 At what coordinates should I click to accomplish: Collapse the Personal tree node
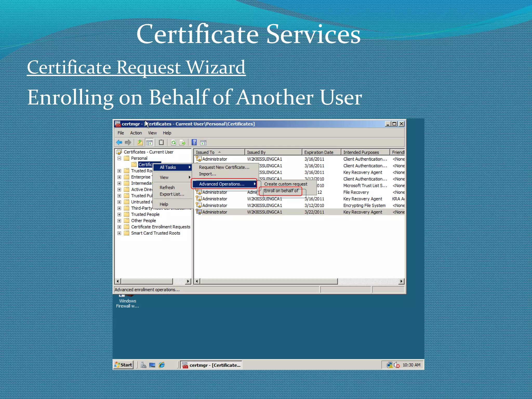coord(119,158)
